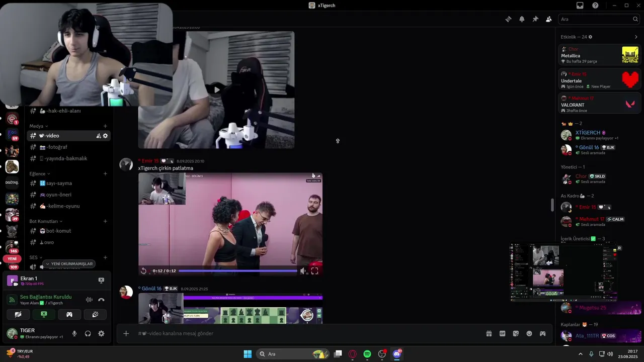Toggle camera on button

[x=18, y=314]
